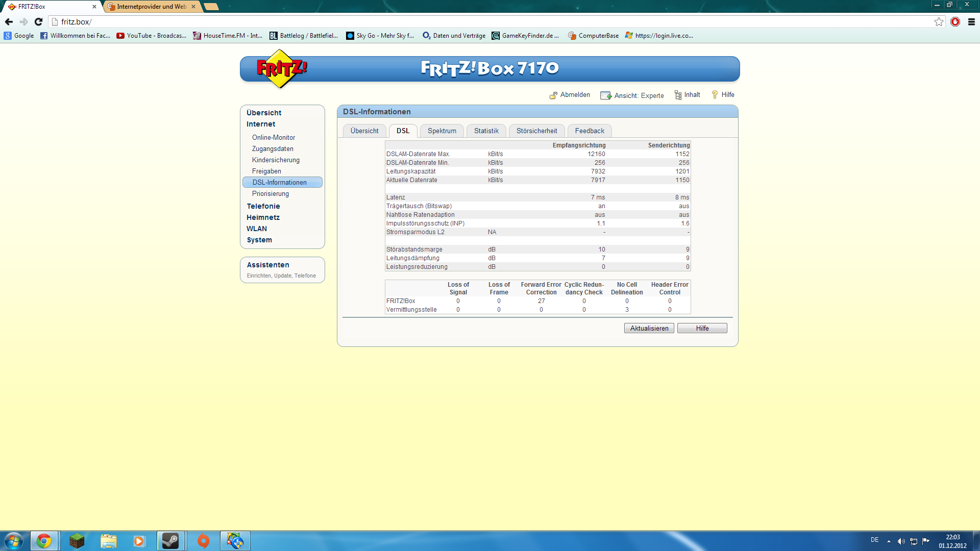The width and height of the screenshot is (980, 551).
Task: Open the Sky Go bookmark
Action: point(380,36)
